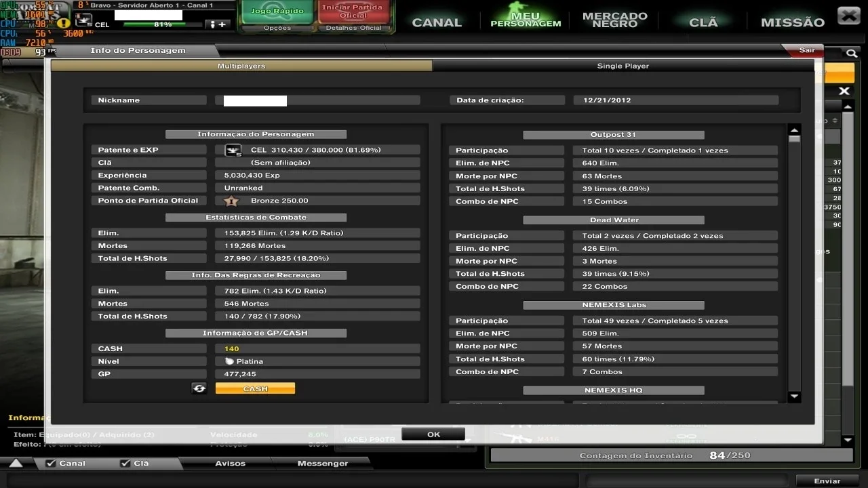The image size is (868, 488).
Task: Click the Outpost 31 section header
Action: (613, 135)
